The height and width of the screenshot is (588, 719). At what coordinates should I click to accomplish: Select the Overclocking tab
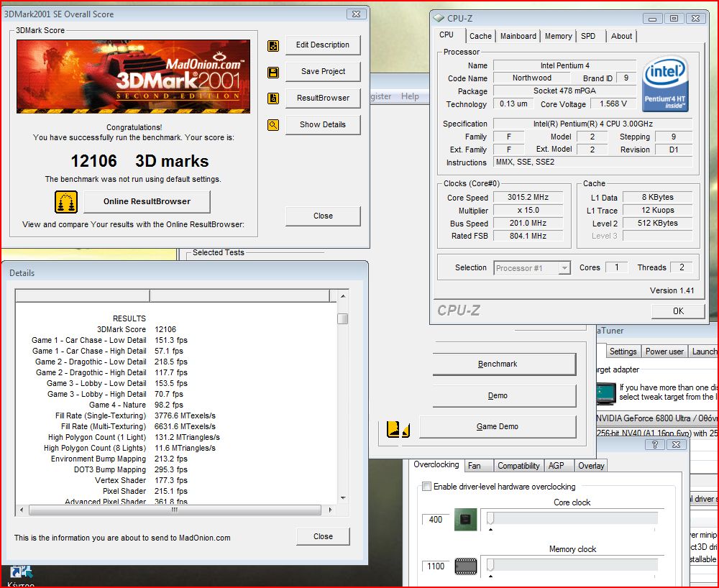pos(436,464)
